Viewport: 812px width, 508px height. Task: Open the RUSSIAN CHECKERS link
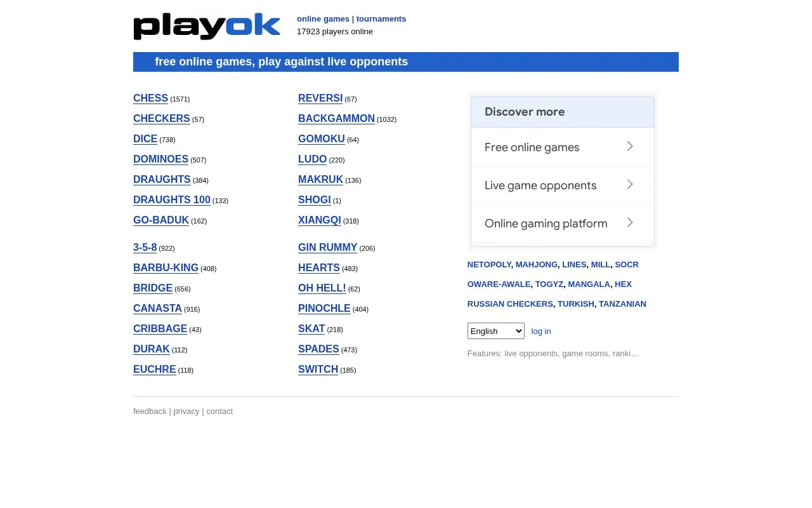click(510, 304)
